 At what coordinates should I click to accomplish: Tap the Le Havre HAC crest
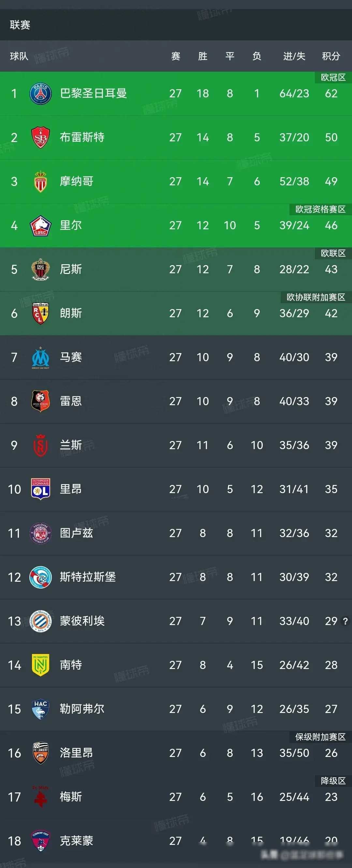click(x=40, y=709)
